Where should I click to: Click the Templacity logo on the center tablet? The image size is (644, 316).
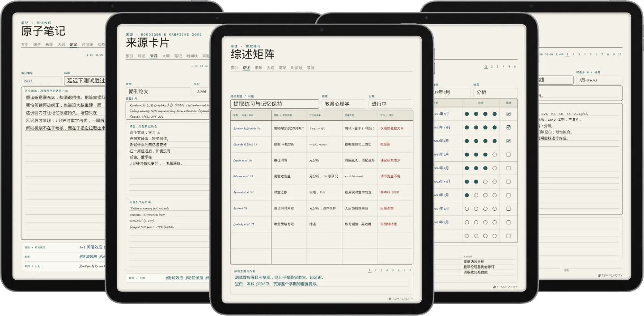(401, 299)
